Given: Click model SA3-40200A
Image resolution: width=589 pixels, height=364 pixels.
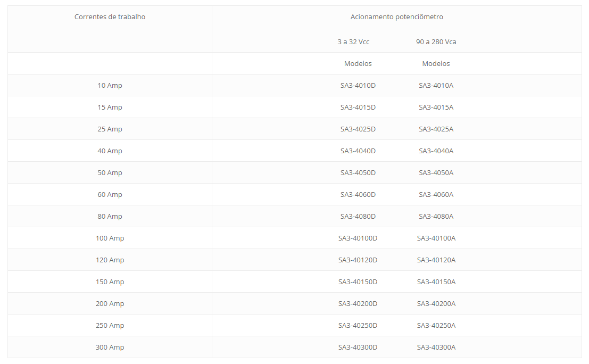Looking at the screenshot, I should [x=436, y=303].
